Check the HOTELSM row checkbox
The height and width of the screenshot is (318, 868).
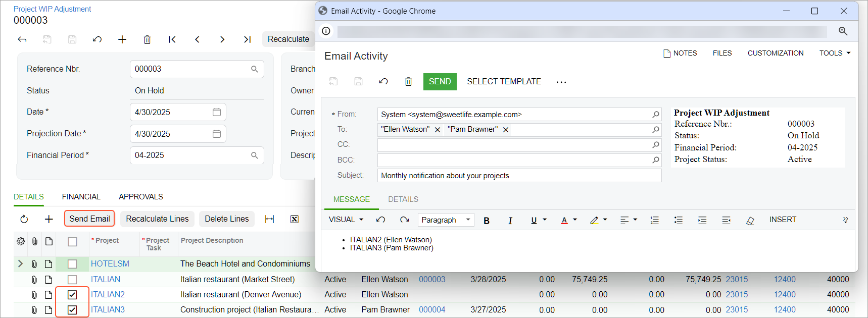(72, 264)
